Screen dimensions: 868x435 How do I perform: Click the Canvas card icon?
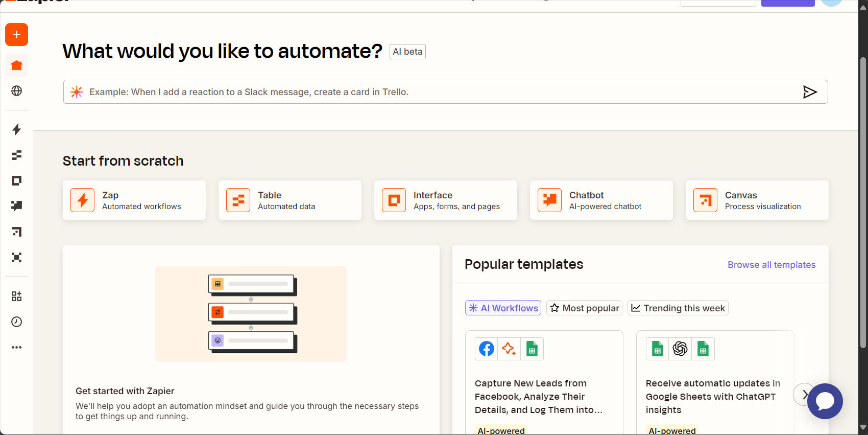pyautogui.click(x=705, y=200)
